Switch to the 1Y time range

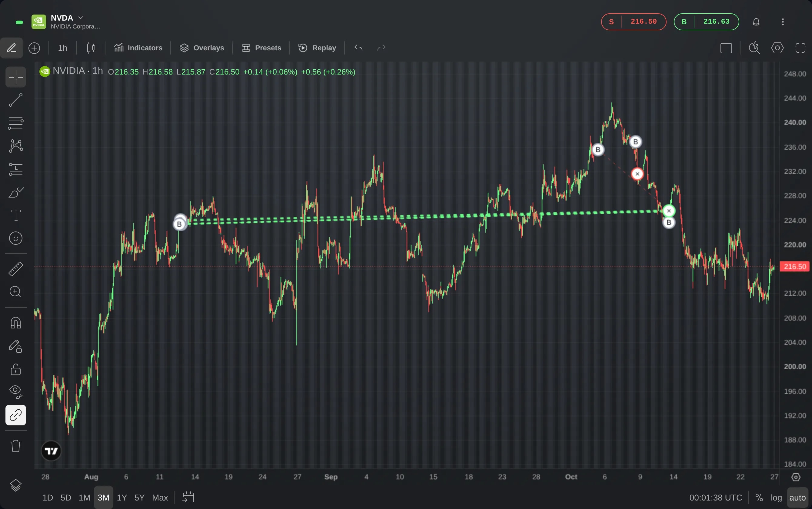point(121,497)
